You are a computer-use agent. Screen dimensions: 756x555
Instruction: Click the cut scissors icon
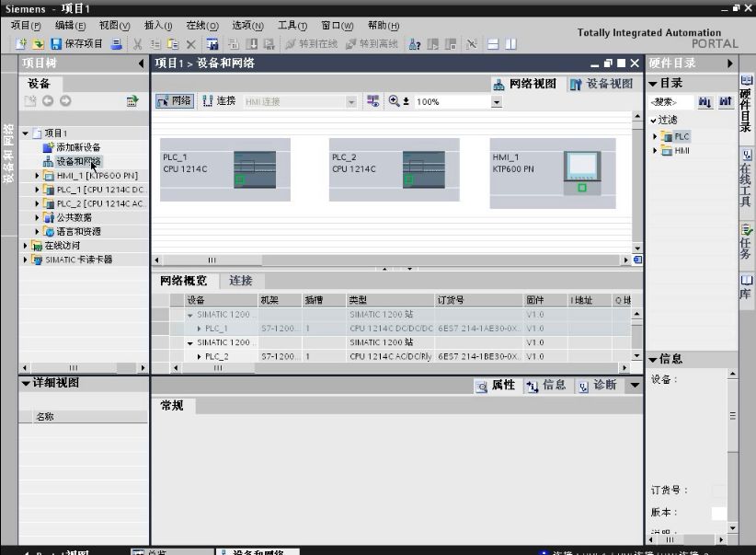(x=137, y=44)
